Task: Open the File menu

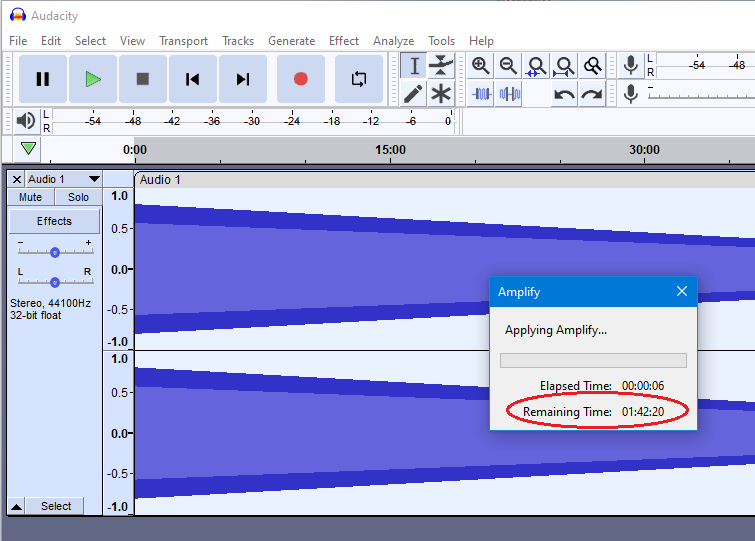Action: tap(18, 41)
